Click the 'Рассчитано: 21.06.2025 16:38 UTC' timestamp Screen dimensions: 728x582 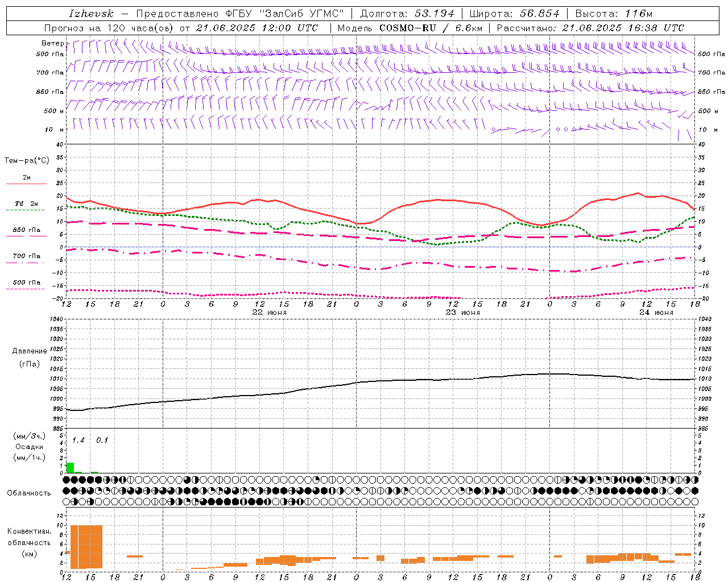pos(590,28)
